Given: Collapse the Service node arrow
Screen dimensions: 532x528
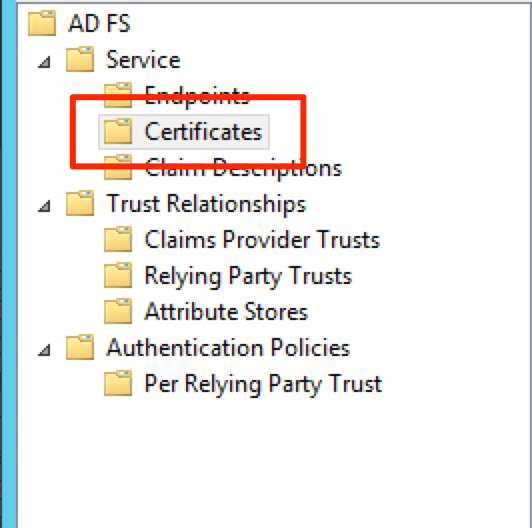Looking at the screenshot, I should [44, 62].
